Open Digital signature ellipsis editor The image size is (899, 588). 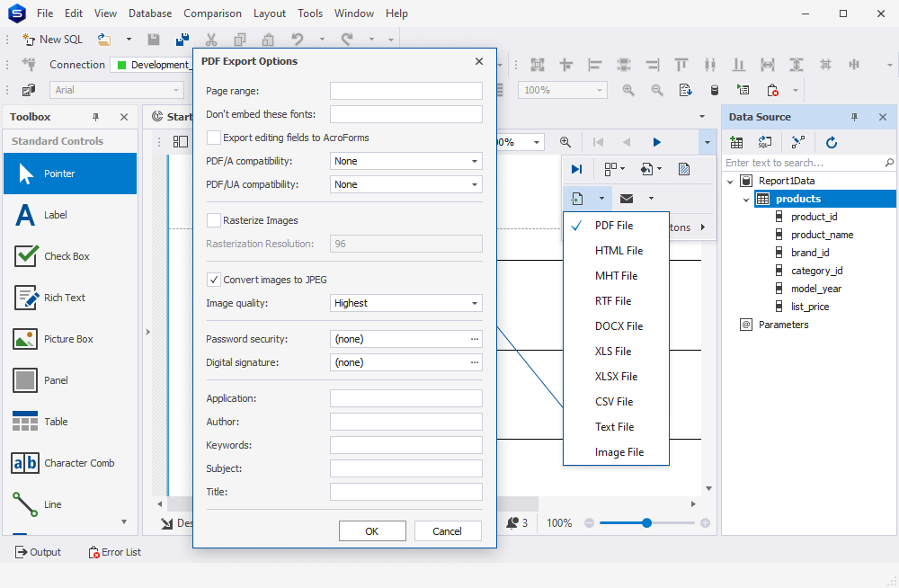click(x=474, y=362)
